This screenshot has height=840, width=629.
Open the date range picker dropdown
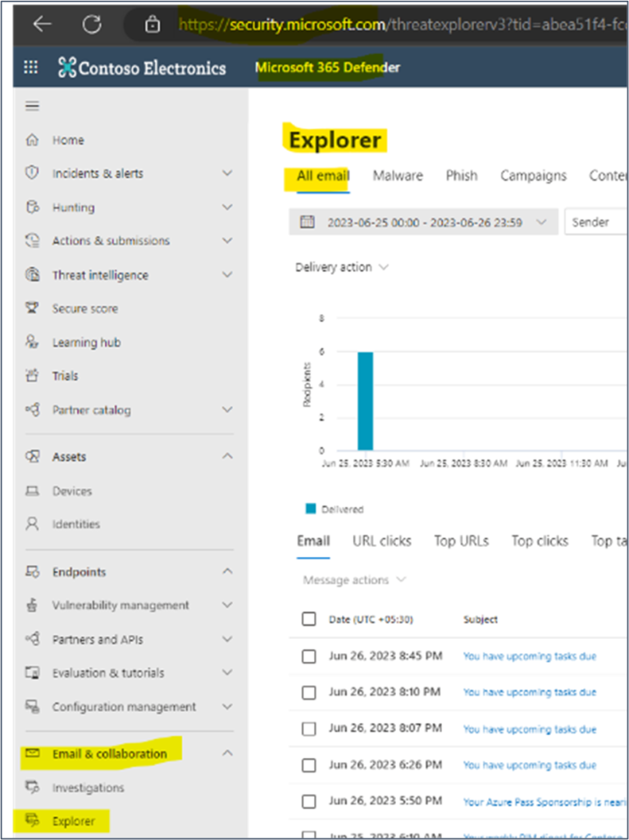click(542, 221)
